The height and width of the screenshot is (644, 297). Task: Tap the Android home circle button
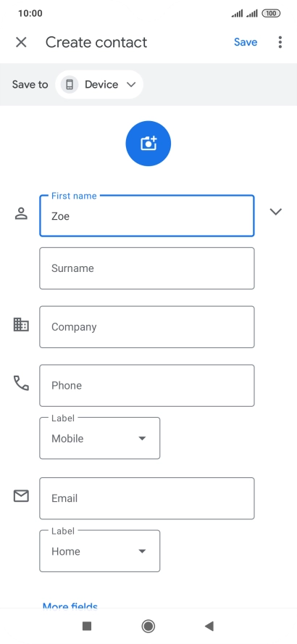[x=148, y=626]
